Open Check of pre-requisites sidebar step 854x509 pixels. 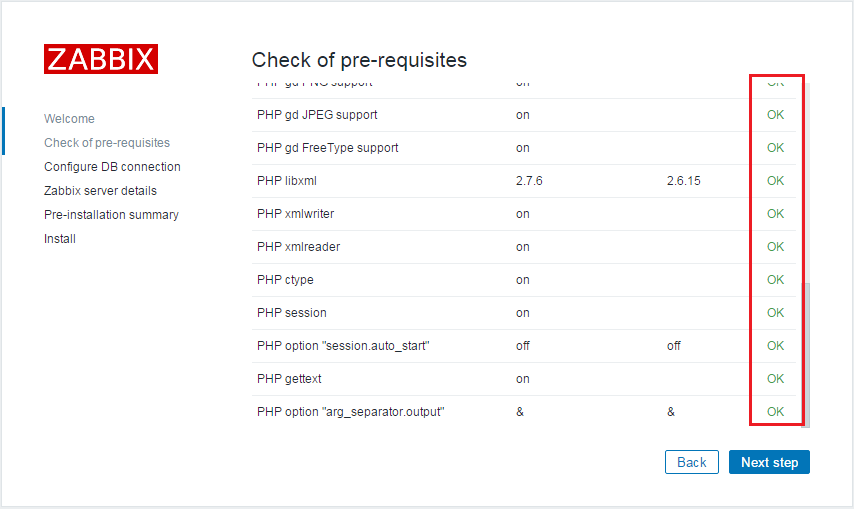click(x=107, y=143)
